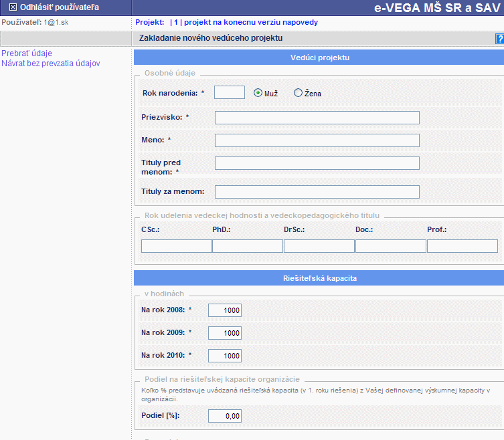Screen dimensions: 504x440
Task: Click the Prebrať údaje link
Action: pyautogui.click(x=27, y=53)
